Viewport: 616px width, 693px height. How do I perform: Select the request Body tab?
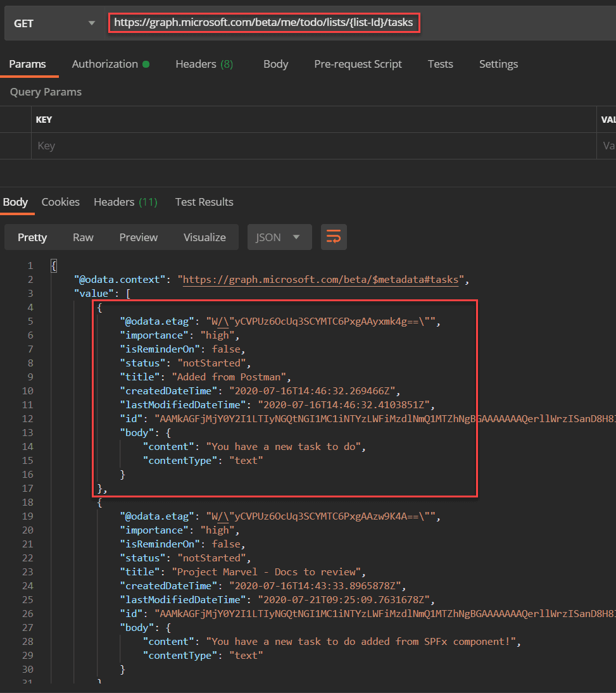tap(276, 64)
